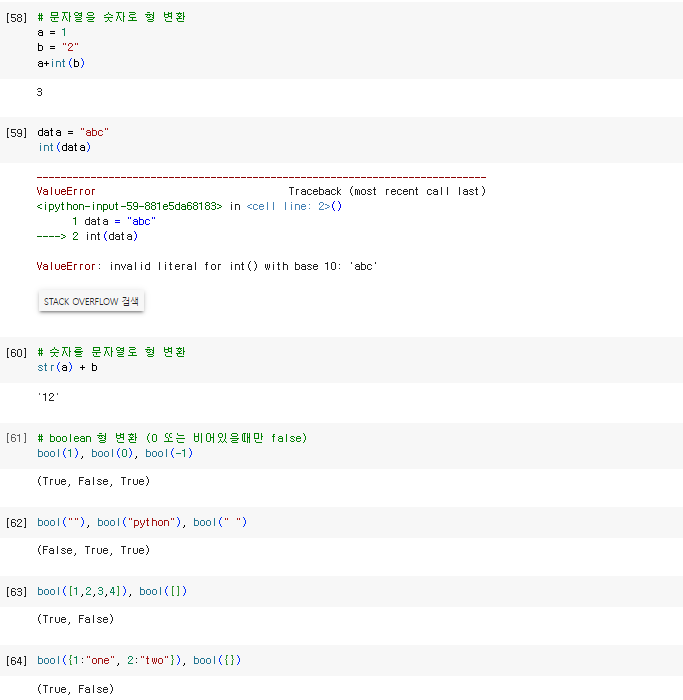
Task: Click code bool([1,2,3,4]), bool([])
Action: [x=112, y=592]
